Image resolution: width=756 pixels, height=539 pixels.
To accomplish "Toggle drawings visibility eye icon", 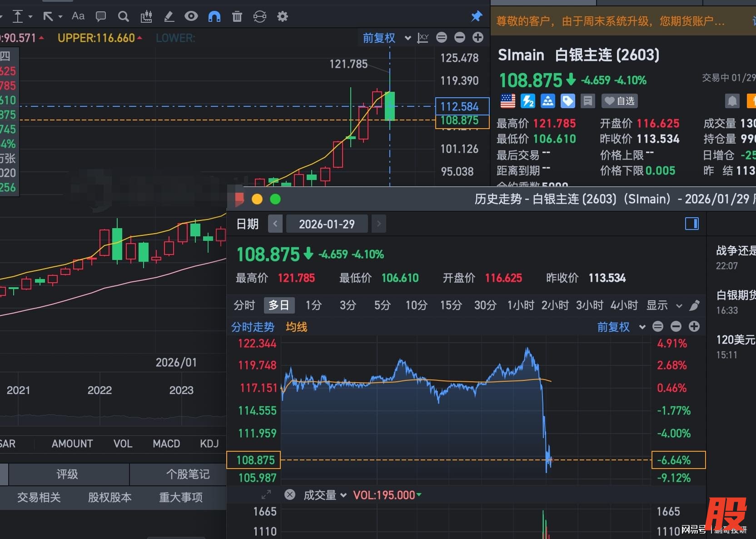I will 191,17.
